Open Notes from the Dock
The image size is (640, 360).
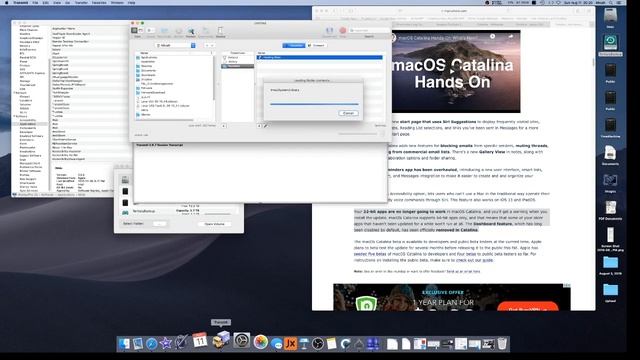331,344
